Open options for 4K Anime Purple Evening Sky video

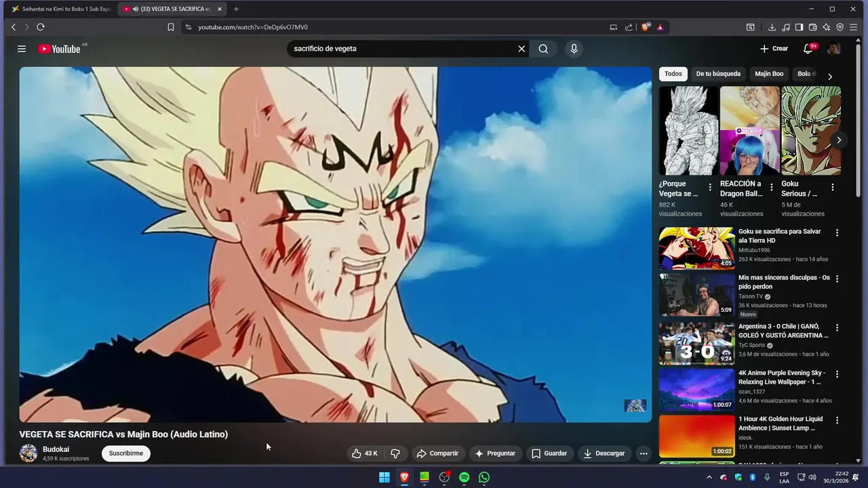[x=837, y=374]
